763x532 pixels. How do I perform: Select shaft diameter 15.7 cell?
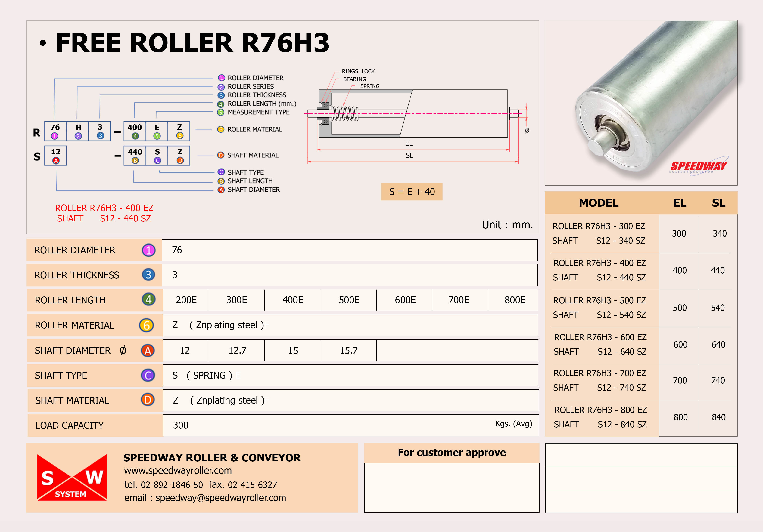coord(349,350)
